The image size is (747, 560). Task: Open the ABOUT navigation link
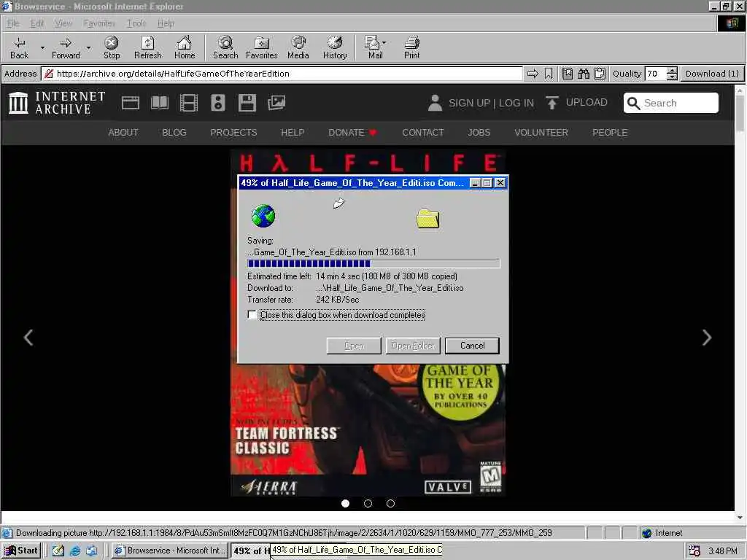pyautogui.click(x=123, y=133)
